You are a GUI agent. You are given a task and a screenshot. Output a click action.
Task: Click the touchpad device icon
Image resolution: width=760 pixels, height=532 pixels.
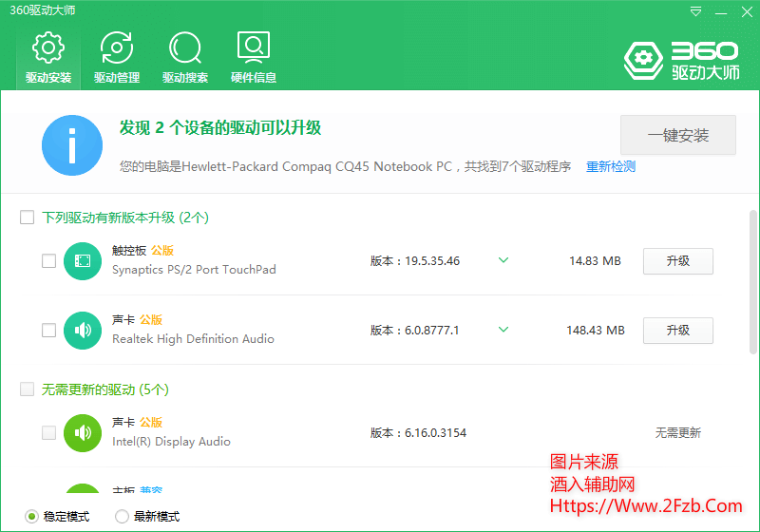(83, 261)
